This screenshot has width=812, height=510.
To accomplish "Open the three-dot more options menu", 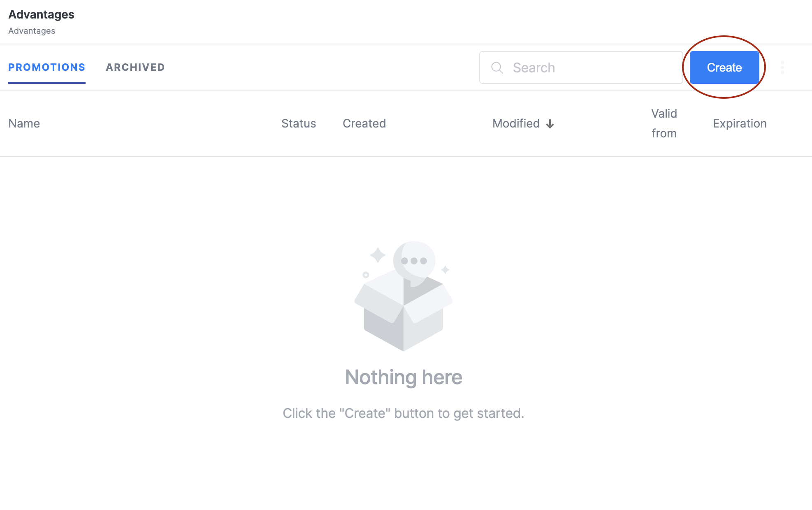I will [x=782, y=67].
